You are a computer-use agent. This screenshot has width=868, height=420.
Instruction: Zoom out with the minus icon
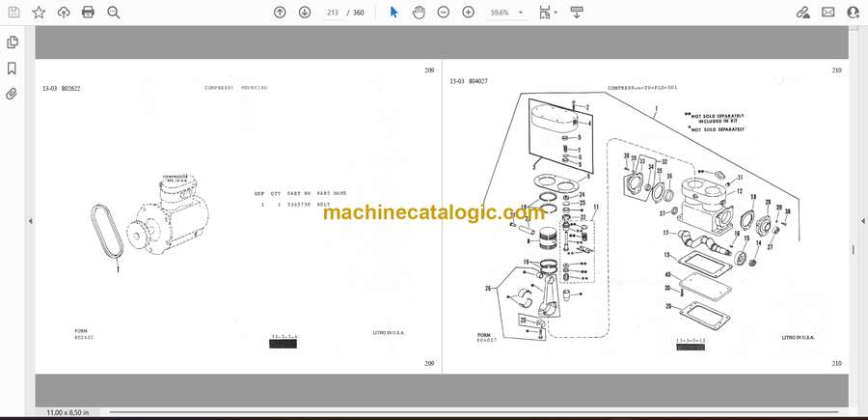[444, 13]
